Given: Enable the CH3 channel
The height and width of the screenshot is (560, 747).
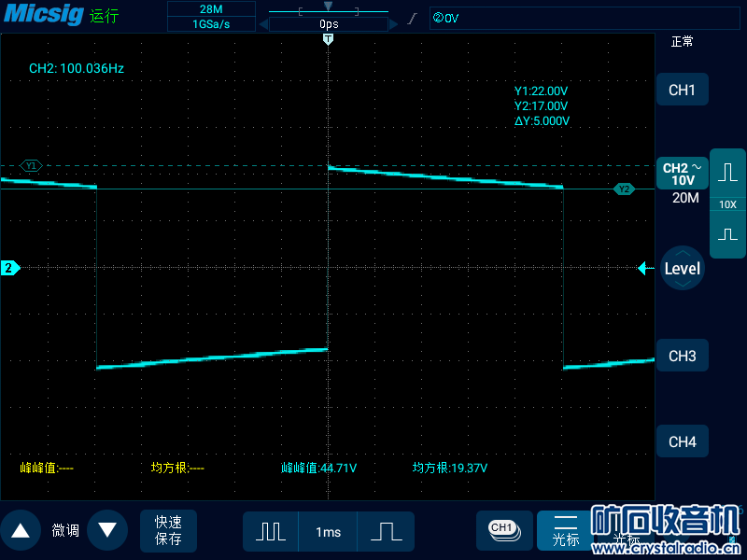Looking at the screenshot, I should pyautogui.click(x=682, y=356).
